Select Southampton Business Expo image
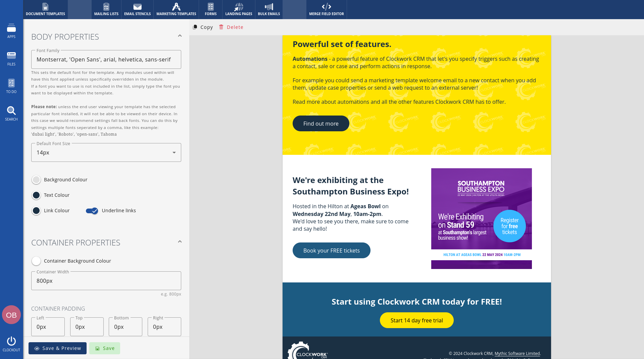The height and width of the screenshot is (359, 644). click(482, 219)
